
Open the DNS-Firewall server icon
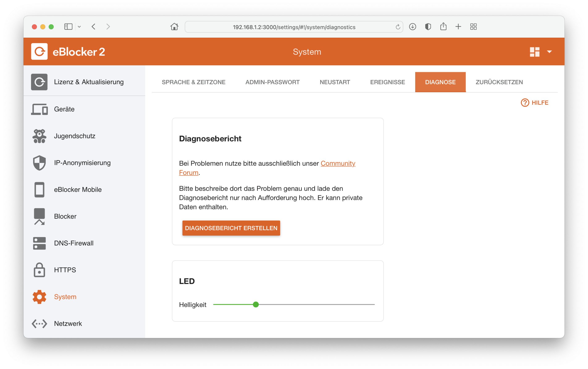(x=39, y=243)
